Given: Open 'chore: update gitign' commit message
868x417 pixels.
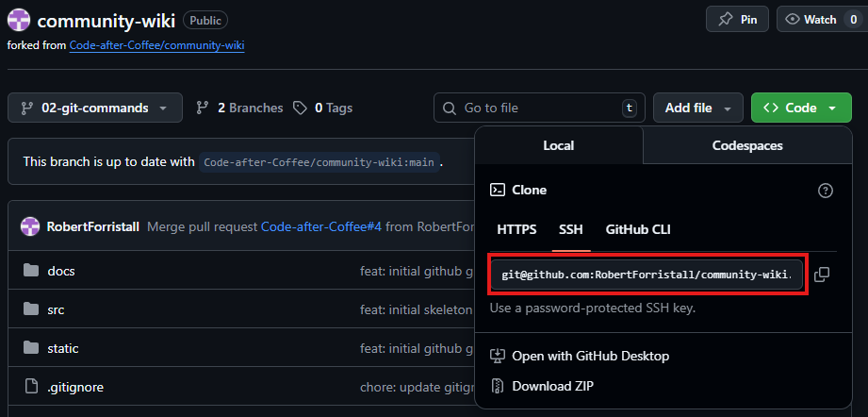Looking at the screenshot, I should [418, 387].
